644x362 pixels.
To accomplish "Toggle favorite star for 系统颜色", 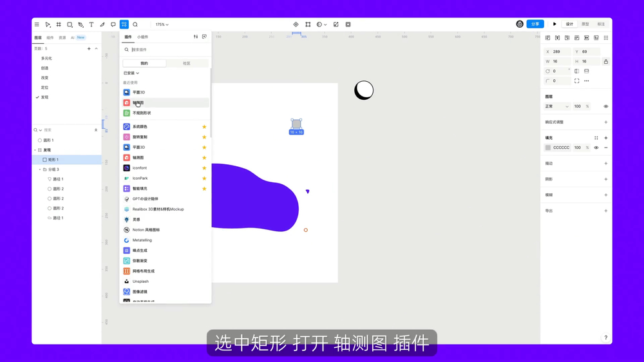I will [204, 126].
